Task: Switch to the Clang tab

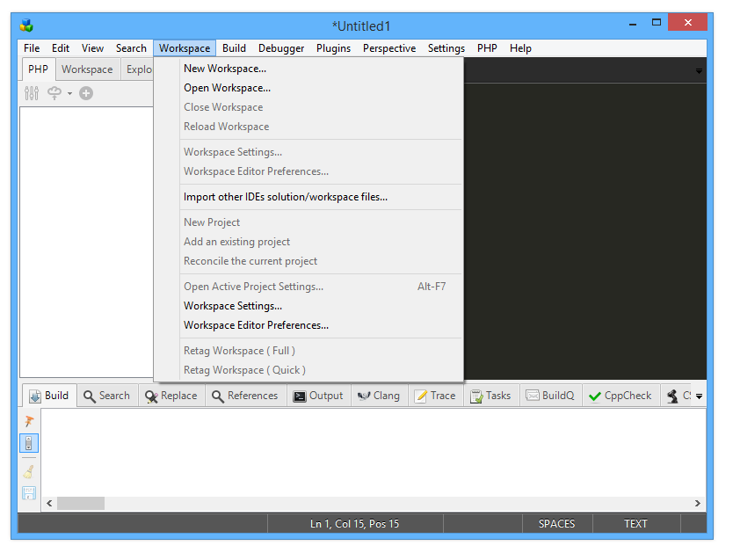Action: coord(378,396)
